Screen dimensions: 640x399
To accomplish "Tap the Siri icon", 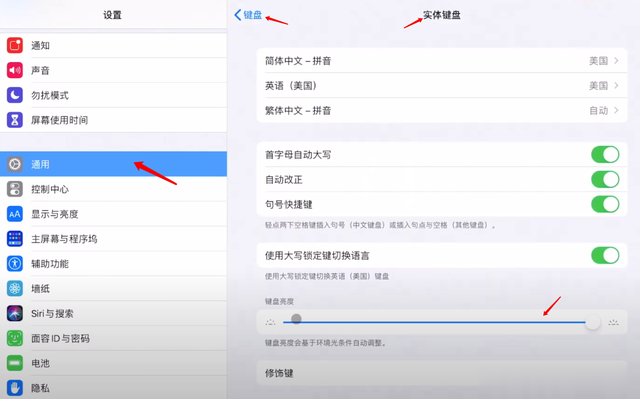I will pos(15,313).
